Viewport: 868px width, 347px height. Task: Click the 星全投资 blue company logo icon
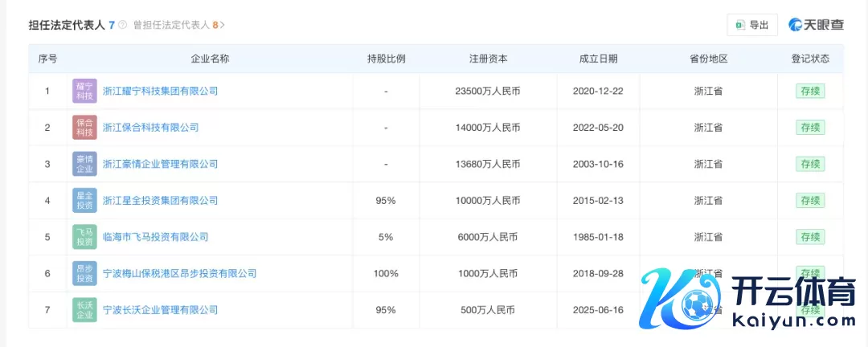pos(84,200)
